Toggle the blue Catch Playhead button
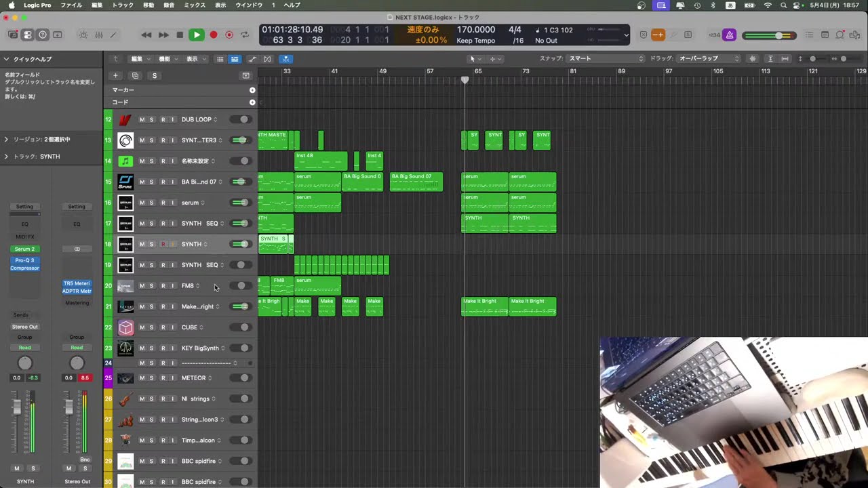The width and height of the screenshot is (868, 488). click(285, 59)
